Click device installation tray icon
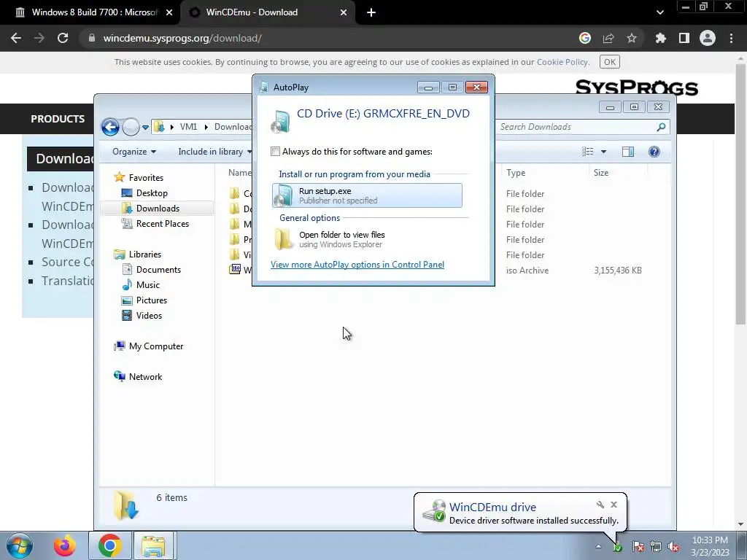 point(618,547)
